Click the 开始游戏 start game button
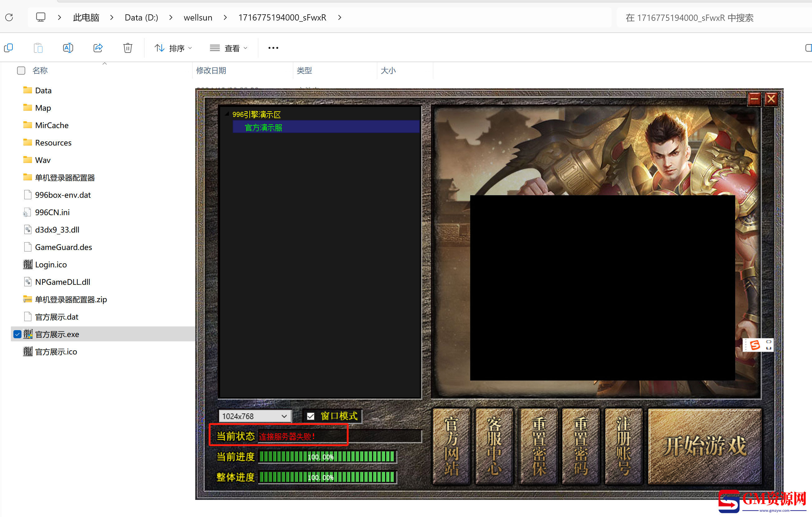The image size is (812, 517). coord(705,446)
